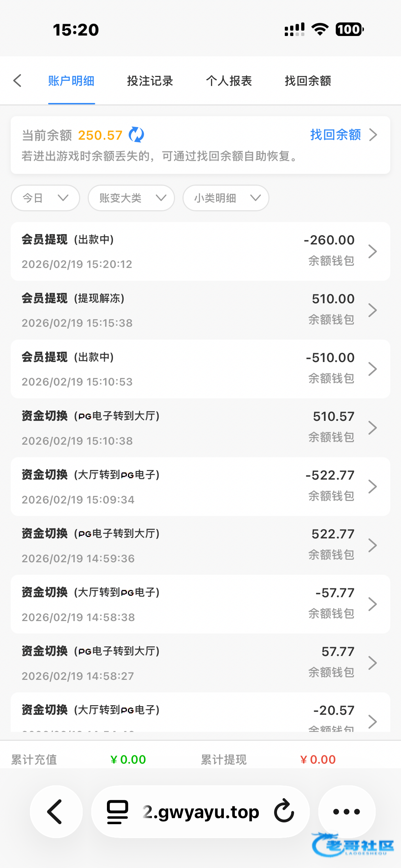The image size is (401, 868).
Task: Switch to the 个人报表 tab
Action: (229, 81)
